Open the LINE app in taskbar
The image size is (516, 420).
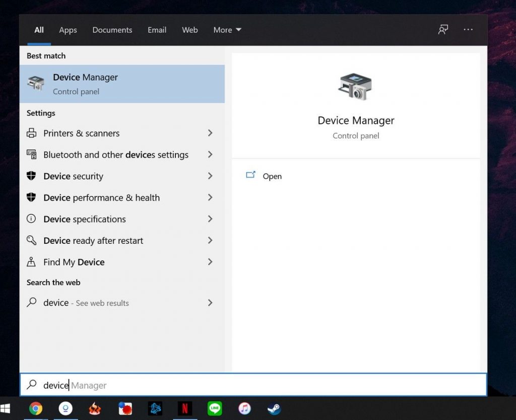(x=215, y=408)
